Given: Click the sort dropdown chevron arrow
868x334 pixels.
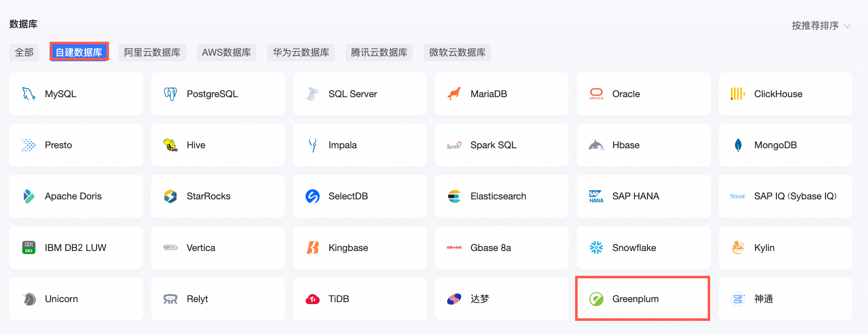Looking at the screenshot, I should pos(847,26).
